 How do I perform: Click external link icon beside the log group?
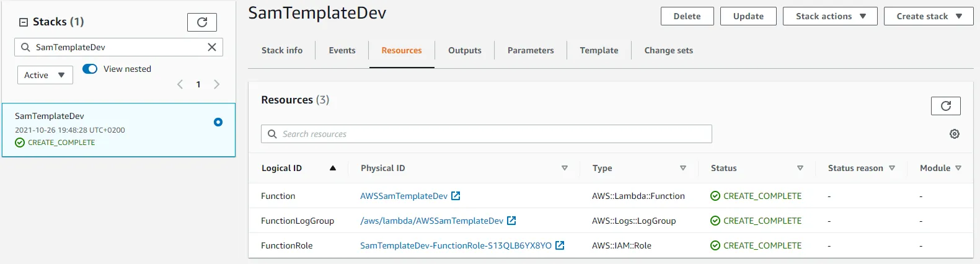511,221
